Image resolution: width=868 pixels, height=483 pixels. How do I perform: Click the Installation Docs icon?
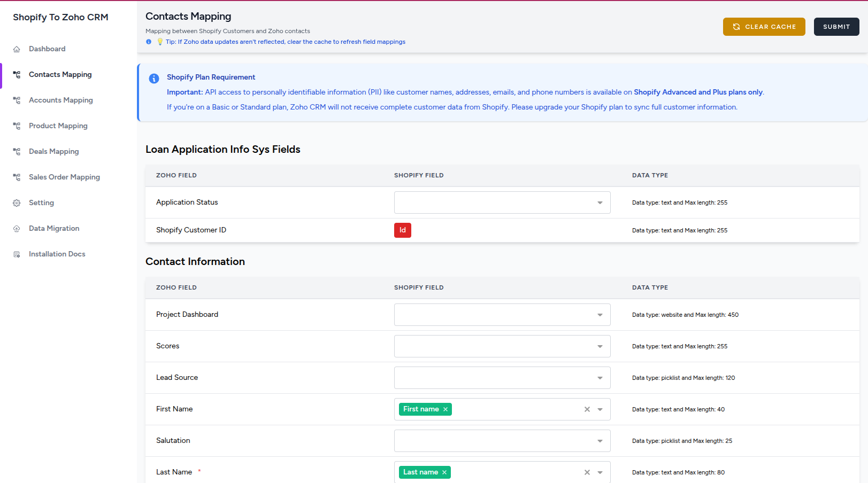coord(17,254)
